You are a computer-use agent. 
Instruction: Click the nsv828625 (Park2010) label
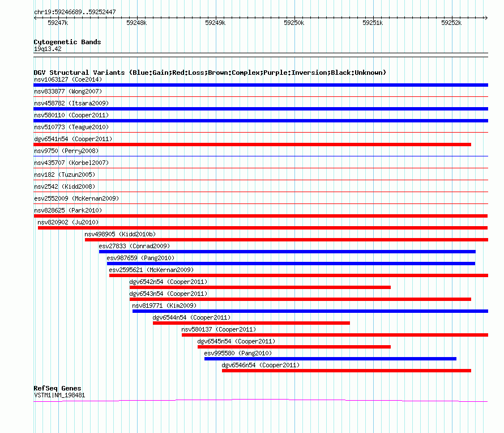pyautogui.click(x=68, y=210)
